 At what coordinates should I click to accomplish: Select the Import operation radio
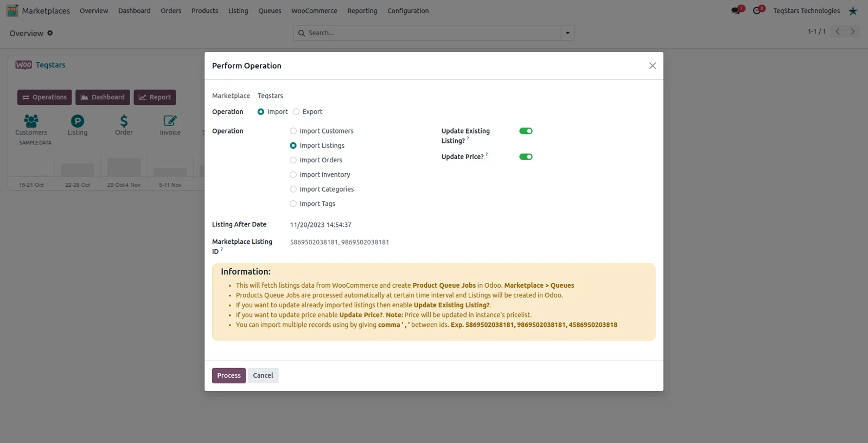[x=261, y=112]
